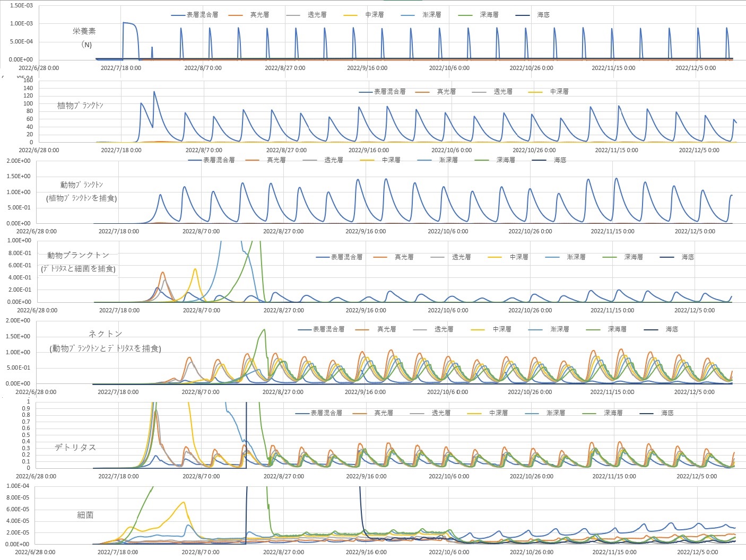Click the 植物プランクトンを捕食 label on the 動物プランクトン chart
Viewport: 746px width, 560px height.
tap(82, 198)
